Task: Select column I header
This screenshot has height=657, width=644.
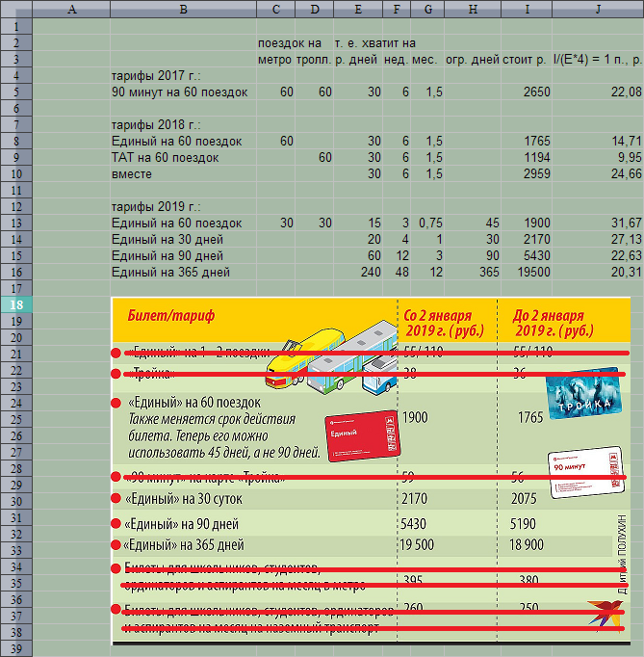Action: click(527, 9)
